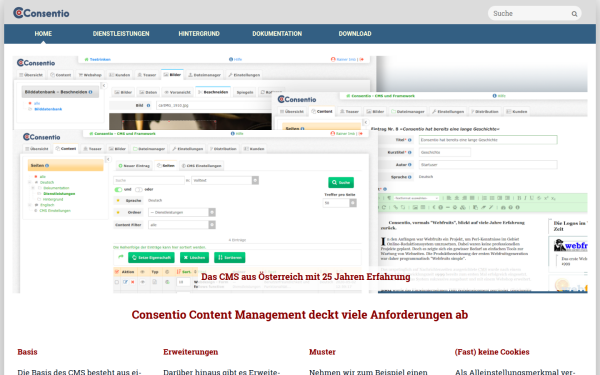Toggle the 'und' switch
Screen dimensions: 600x375
point(118,189)
